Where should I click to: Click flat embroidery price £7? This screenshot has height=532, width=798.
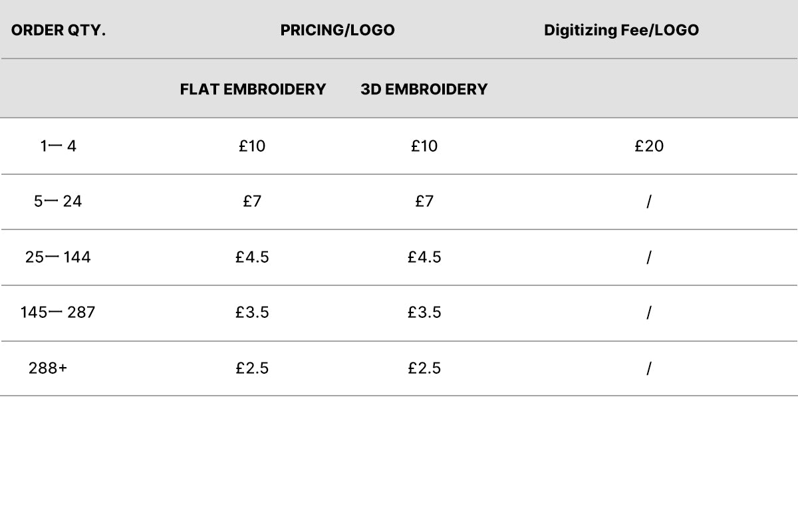(x=252, y=201)
